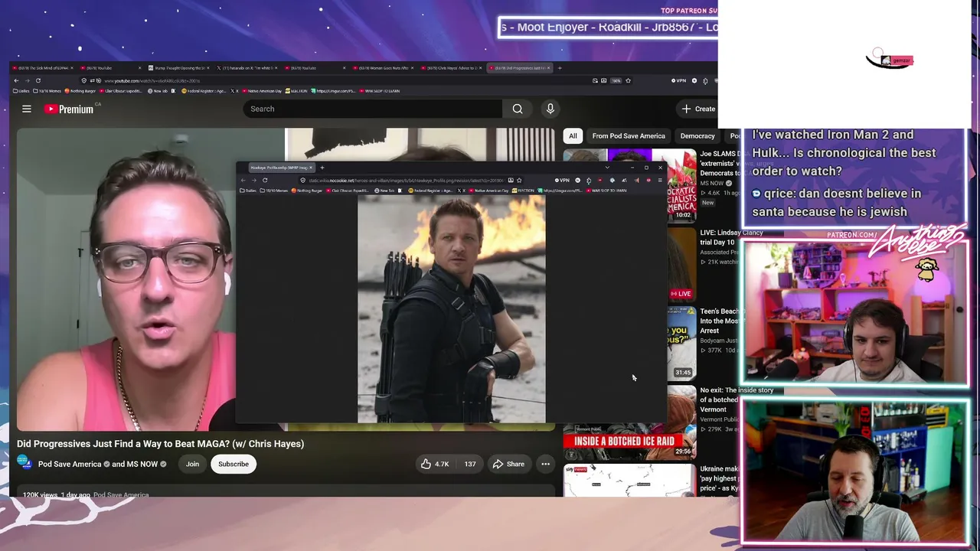Image resolution: width=980 pixels, height=551 pixels.
Task: Toggle VPN in the YouTube browser window
Action: pos(679,80)
